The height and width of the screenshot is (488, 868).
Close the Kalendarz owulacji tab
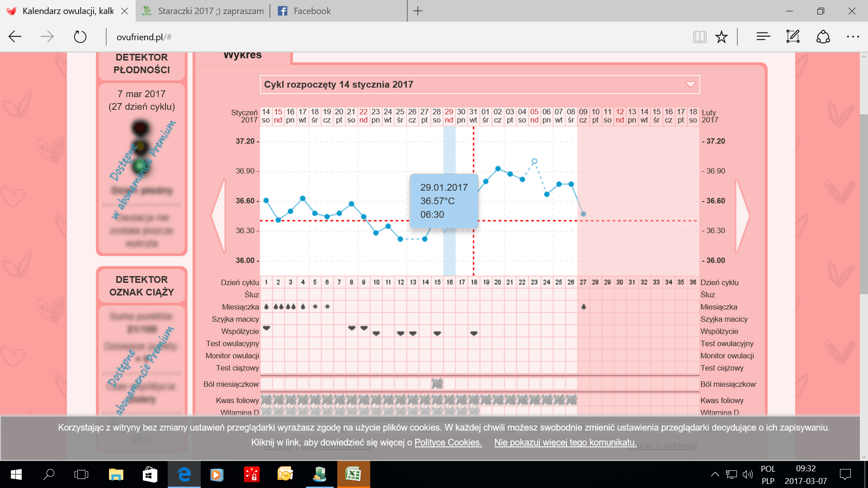tap(125, 11)
